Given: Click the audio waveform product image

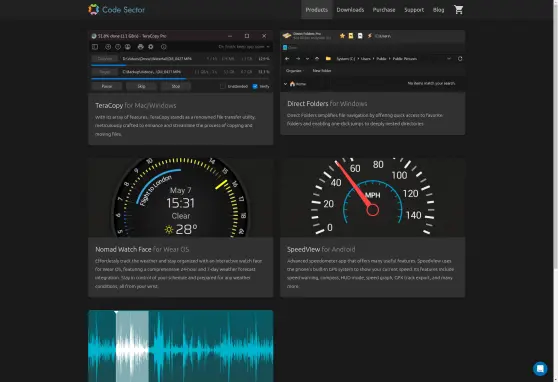Looking at the screenshot, I should pyautogui.click(x=180, y=346).
